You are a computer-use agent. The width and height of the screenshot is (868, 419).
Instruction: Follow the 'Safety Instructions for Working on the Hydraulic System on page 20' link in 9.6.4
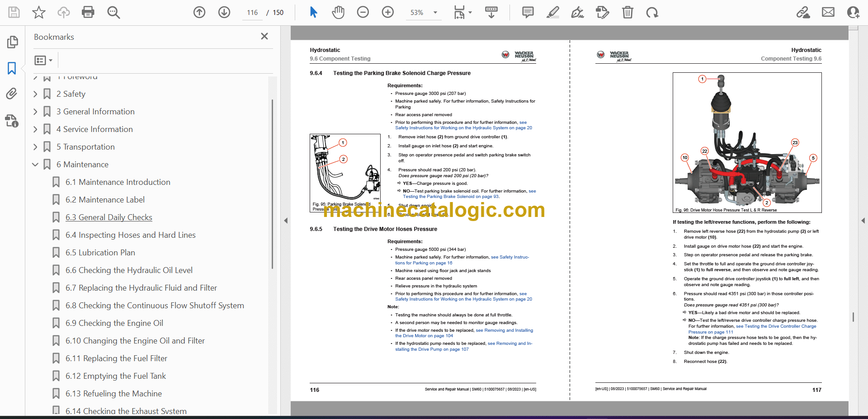tap(464, 128)
